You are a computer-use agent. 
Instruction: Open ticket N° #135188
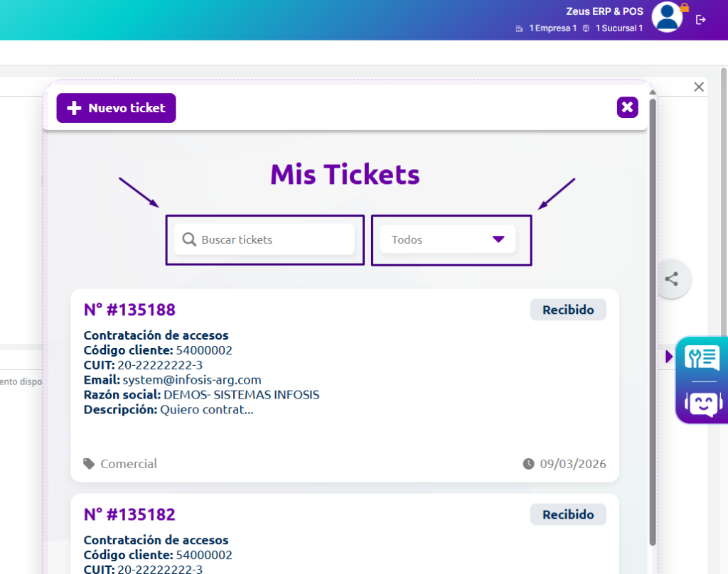(129, 310)
